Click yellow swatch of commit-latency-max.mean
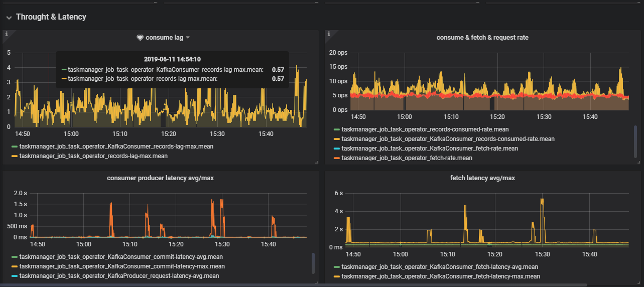This screenshot has width=644, height=287. click(15, 266)
